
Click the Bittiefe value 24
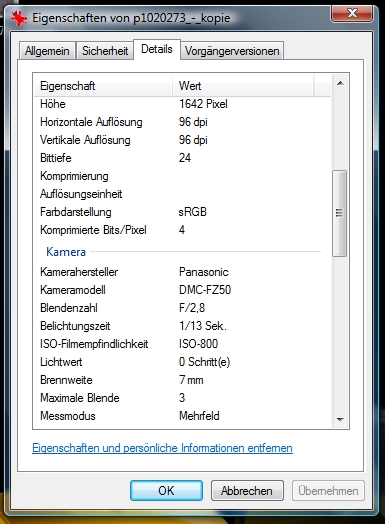click(x=185, y=158)
